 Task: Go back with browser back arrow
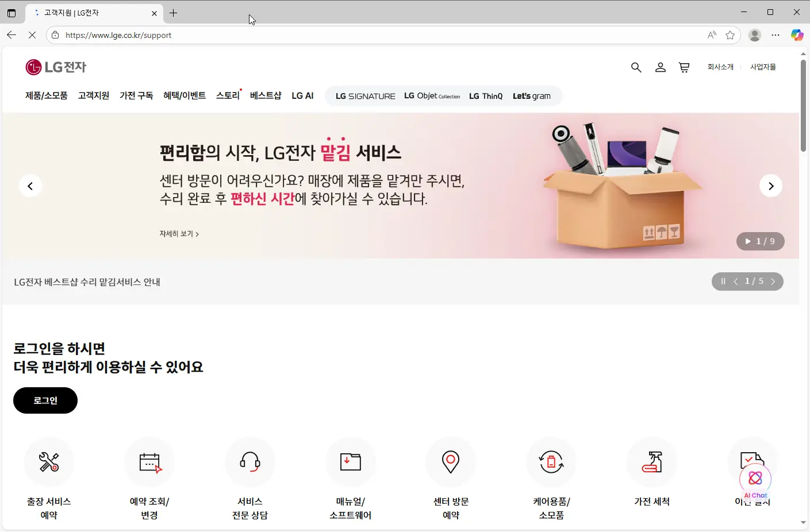11,35
